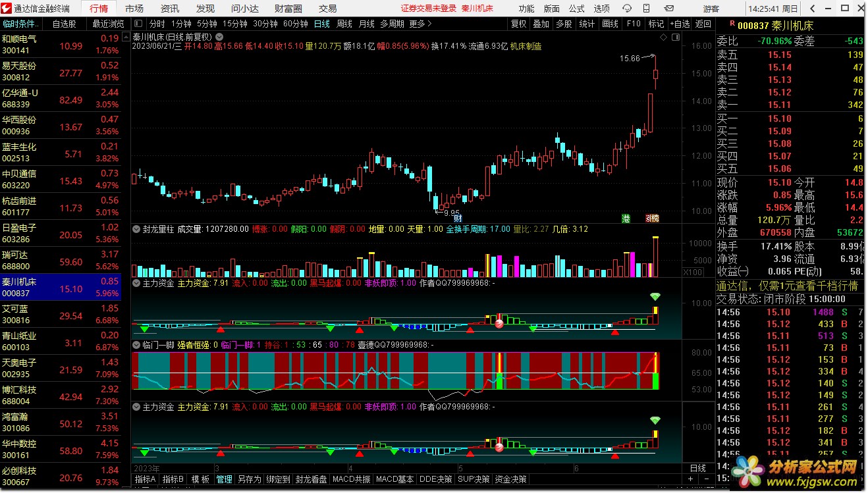This screenshot has width=868, height=493.
Task: Open the F10 company info button
Action: pos(634,24)
